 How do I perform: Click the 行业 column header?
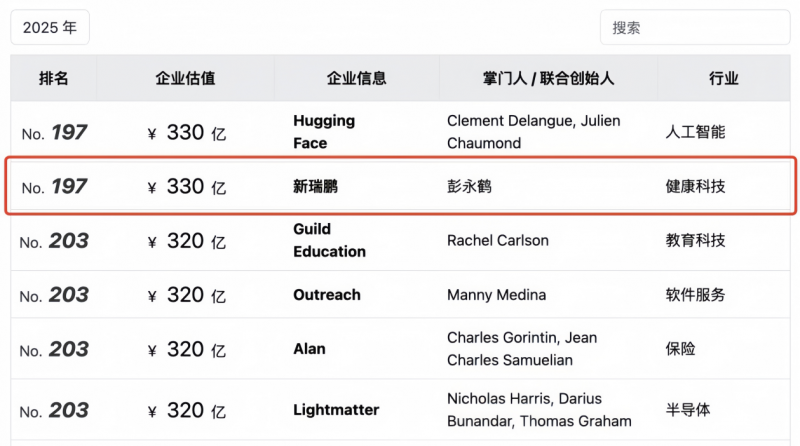click(x=724, y=78)
